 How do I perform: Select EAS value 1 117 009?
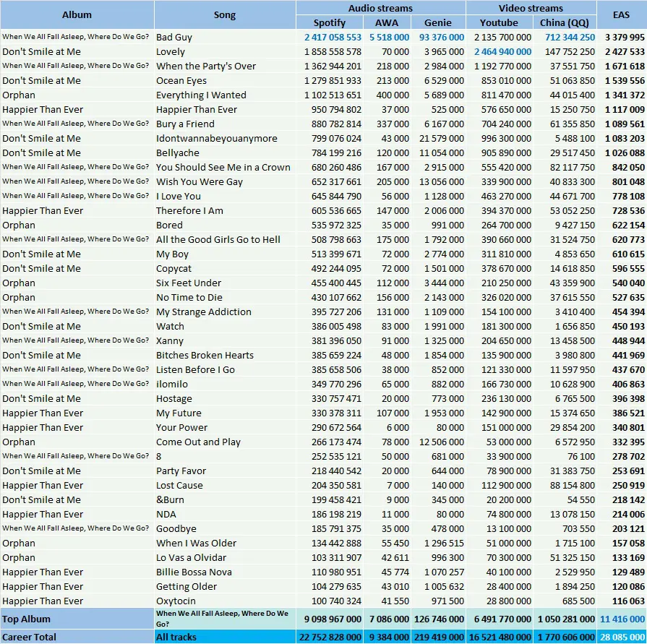click(625, 109)
